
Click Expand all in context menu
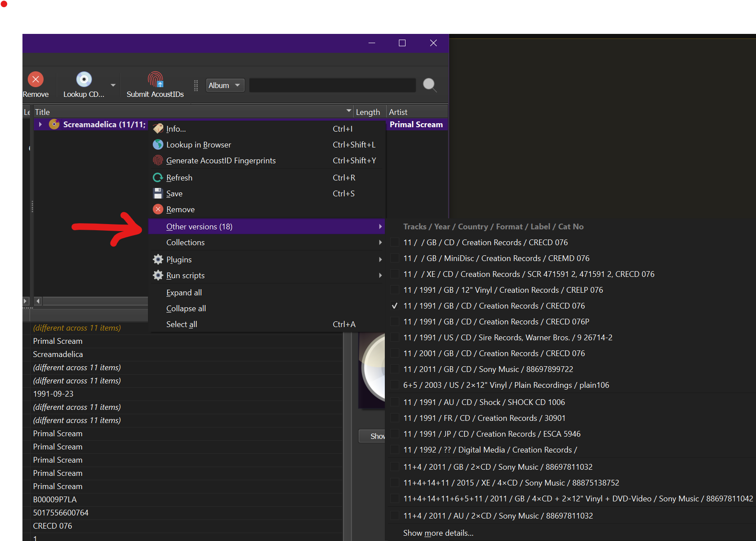pyautogui.click(x=184, y=293)
